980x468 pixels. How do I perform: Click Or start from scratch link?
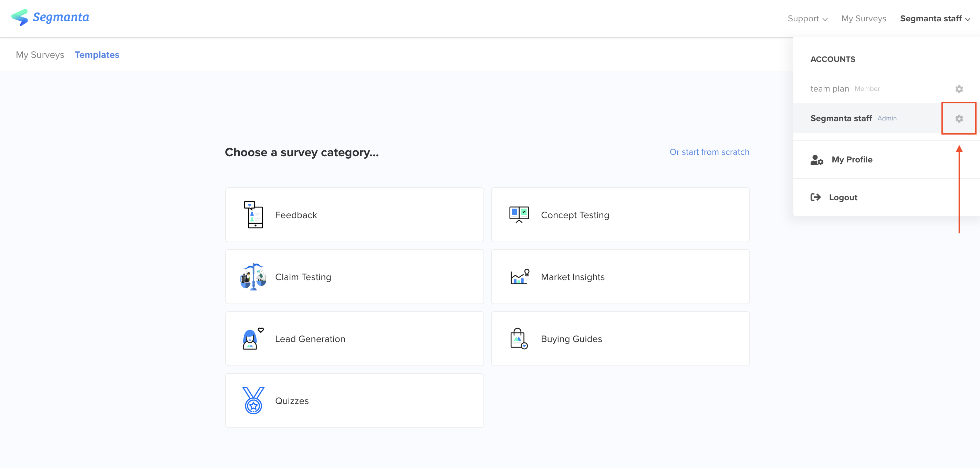click(709, 152)
